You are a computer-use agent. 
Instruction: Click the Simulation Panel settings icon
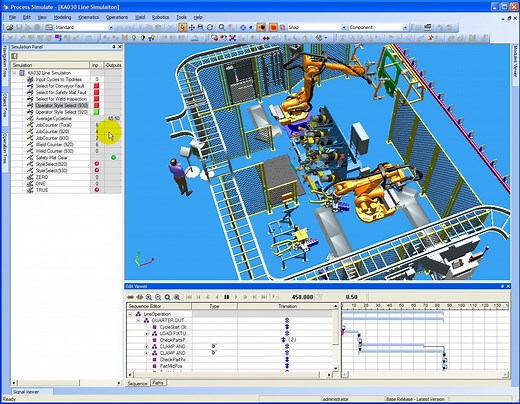pos(14,56)
